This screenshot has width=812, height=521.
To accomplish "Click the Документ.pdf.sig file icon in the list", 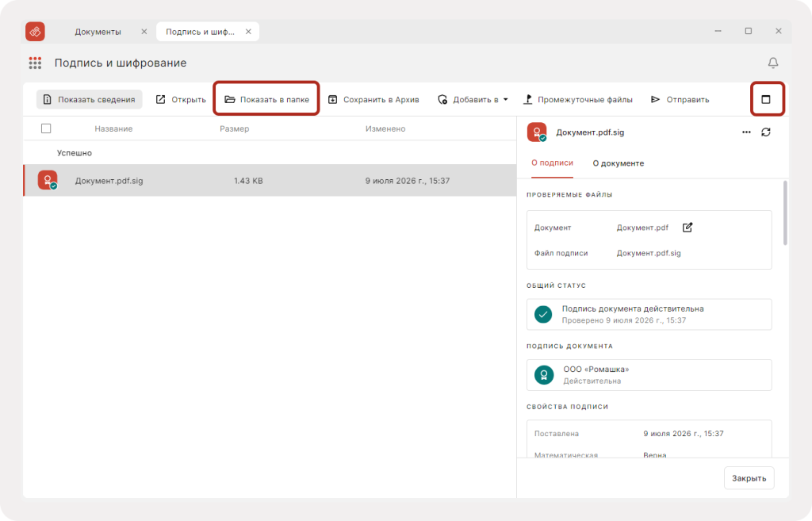I will pyautogui.click(x=48, y=180).
